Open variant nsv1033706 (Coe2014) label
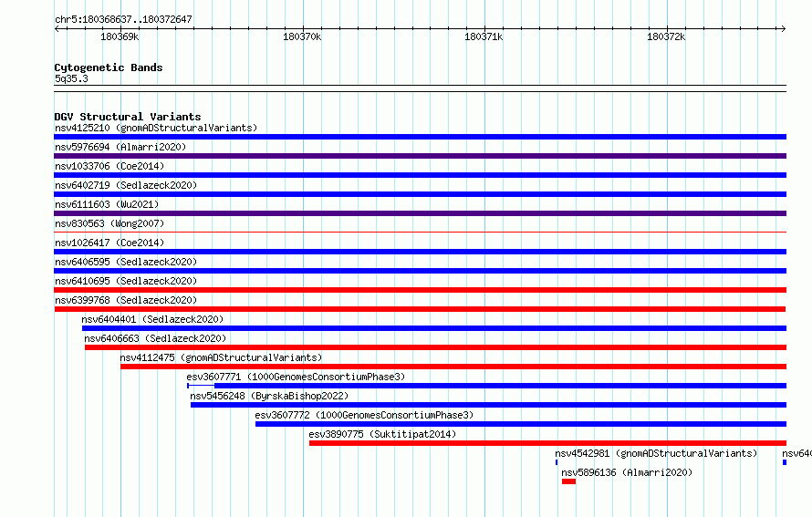This screenshot has width=812, height=517. coord(109,166)
